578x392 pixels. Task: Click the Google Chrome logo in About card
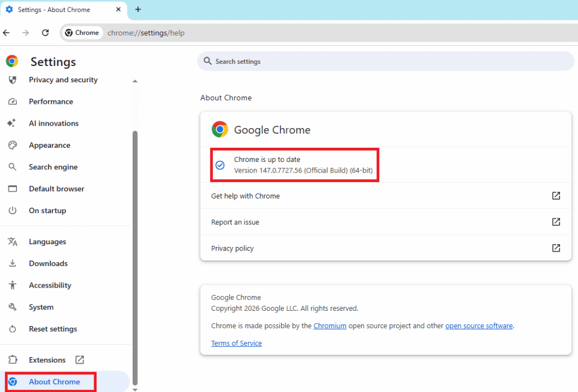220,129
